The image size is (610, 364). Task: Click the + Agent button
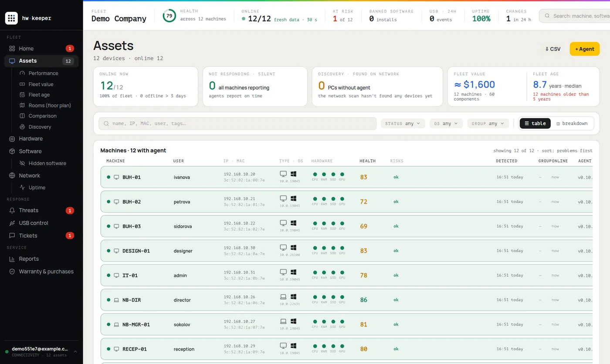[584, 49]
